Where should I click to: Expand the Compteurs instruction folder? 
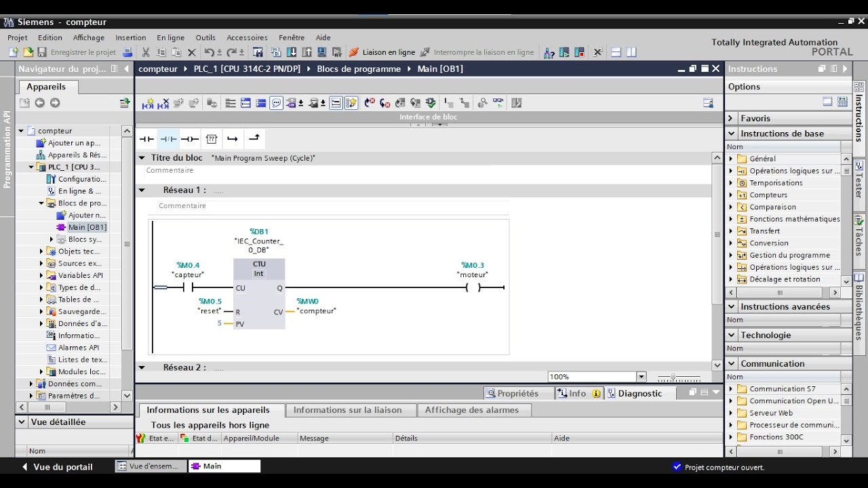pos(731,195)
